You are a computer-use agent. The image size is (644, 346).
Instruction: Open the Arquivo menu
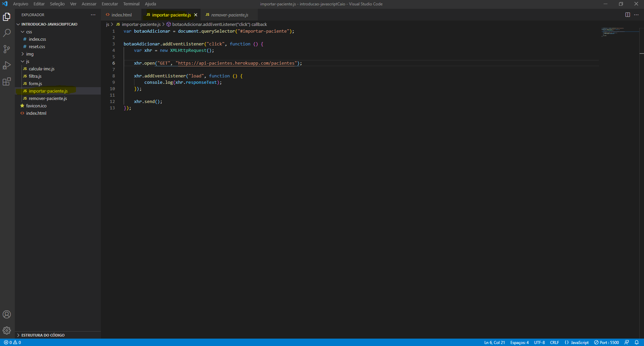(21, 4)
